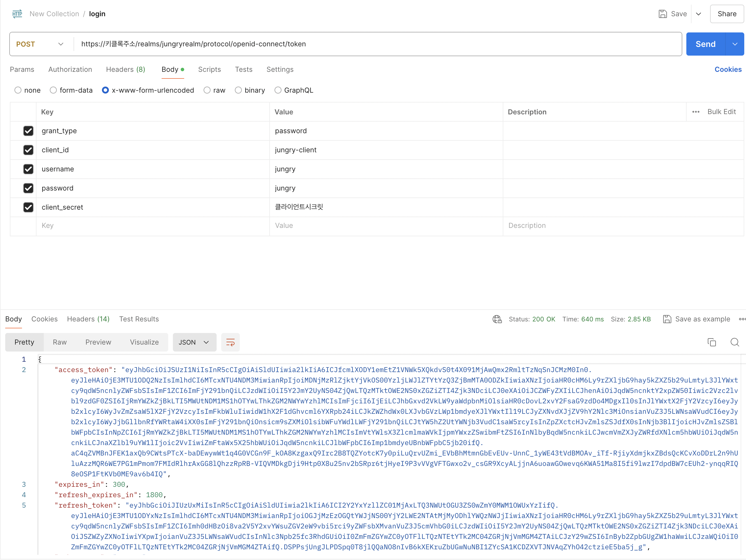The image size is (746, 560).
Task: Copy the response body with the copy icon
Action: tap(712, 342)
